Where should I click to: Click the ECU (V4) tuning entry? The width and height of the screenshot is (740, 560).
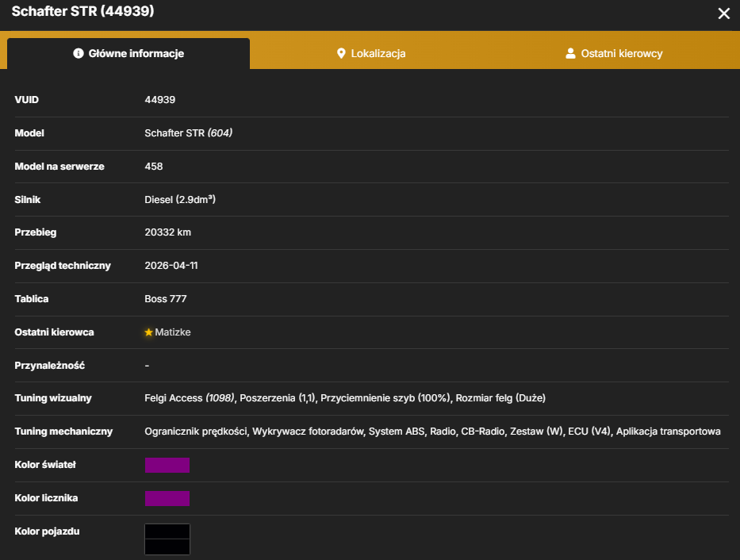click(589, 432)
